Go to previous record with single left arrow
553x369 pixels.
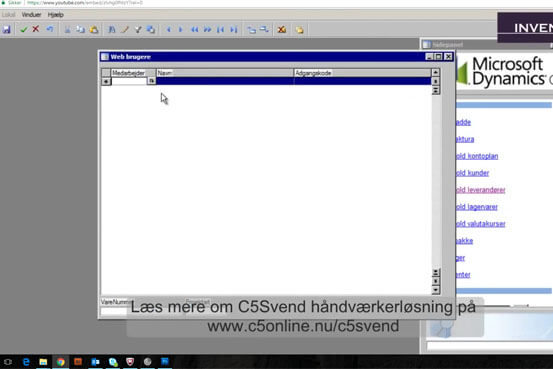(169, 30)
